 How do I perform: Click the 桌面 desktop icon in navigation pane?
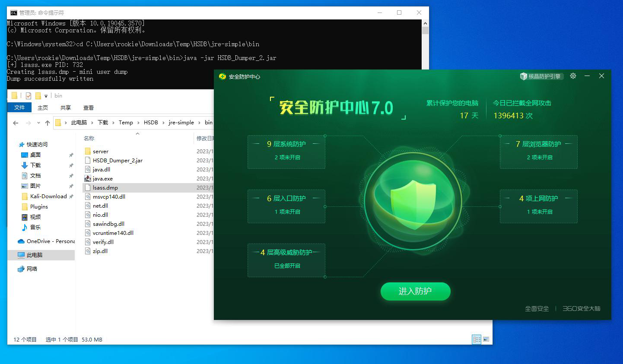click(x=25, y=155)
